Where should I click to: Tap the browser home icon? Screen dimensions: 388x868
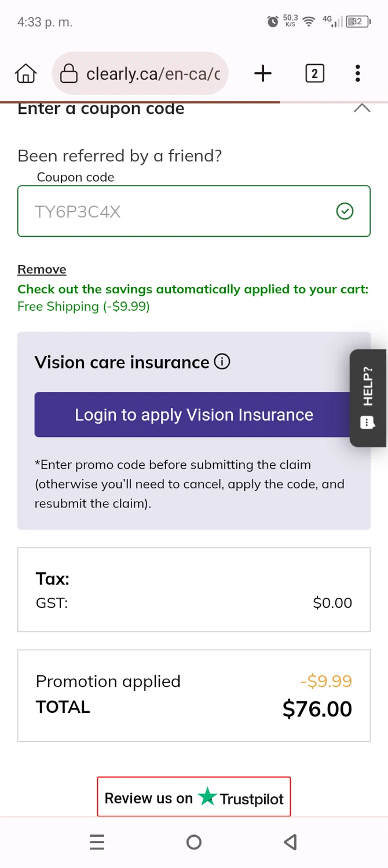25,73
